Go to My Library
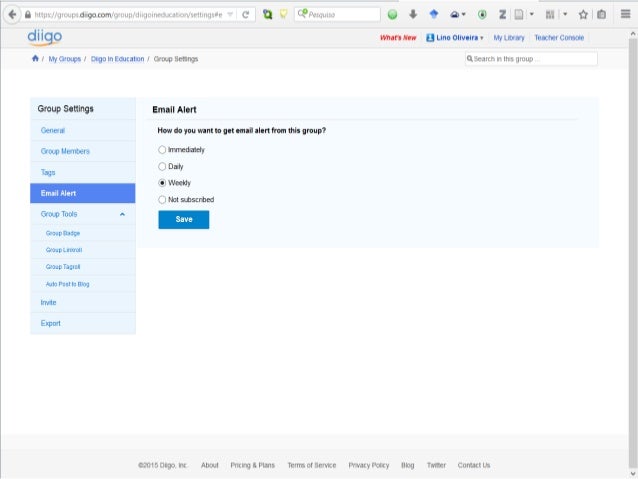This screenshot has width=638, height=479. pos(509,37)
